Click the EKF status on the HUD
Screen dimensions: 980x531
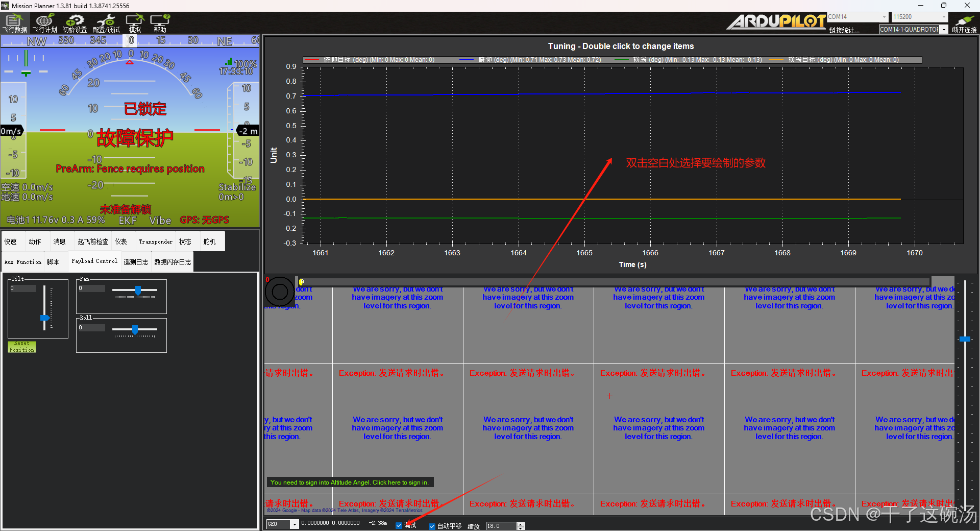[x=128, y=220]
